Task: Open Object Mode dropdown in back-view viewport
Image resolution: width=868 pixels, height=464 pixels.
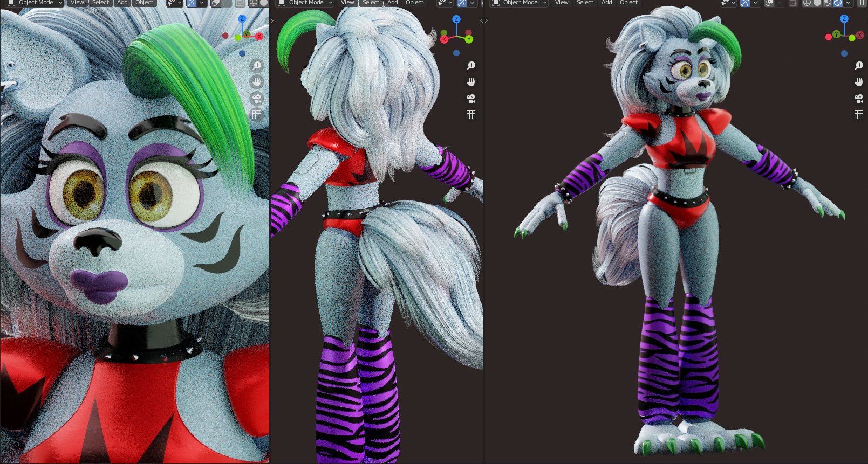Action: 306,3
